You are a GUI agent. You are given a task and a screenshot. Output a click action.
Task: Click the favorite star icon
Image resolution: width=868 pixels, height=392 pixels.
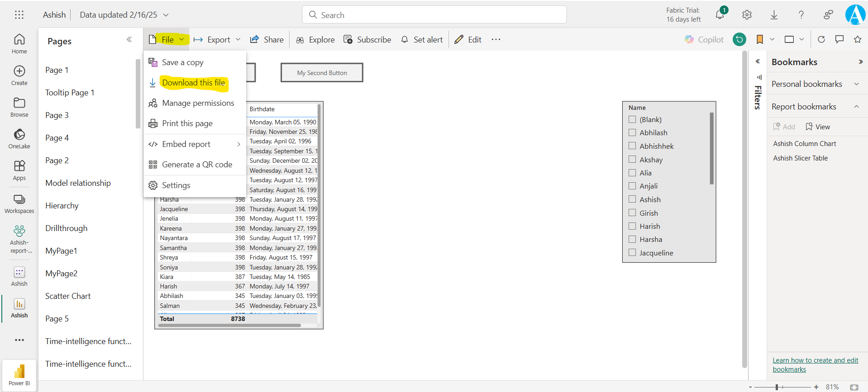[857, 39]
